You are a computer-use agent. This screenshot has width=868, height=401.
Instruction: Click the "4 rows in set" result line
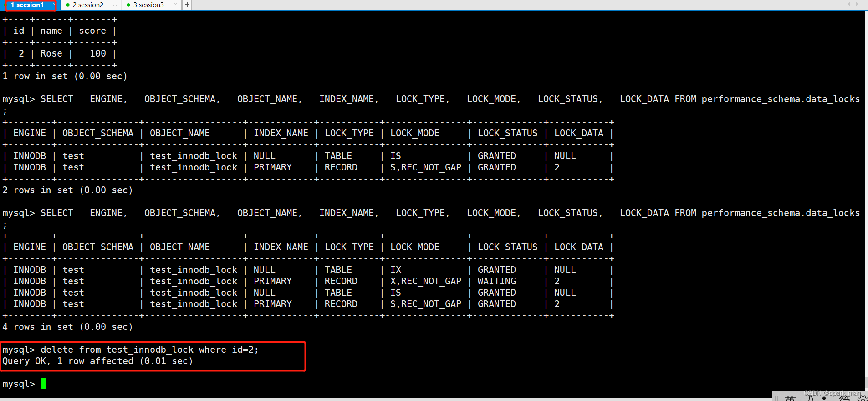click(67, 327)
